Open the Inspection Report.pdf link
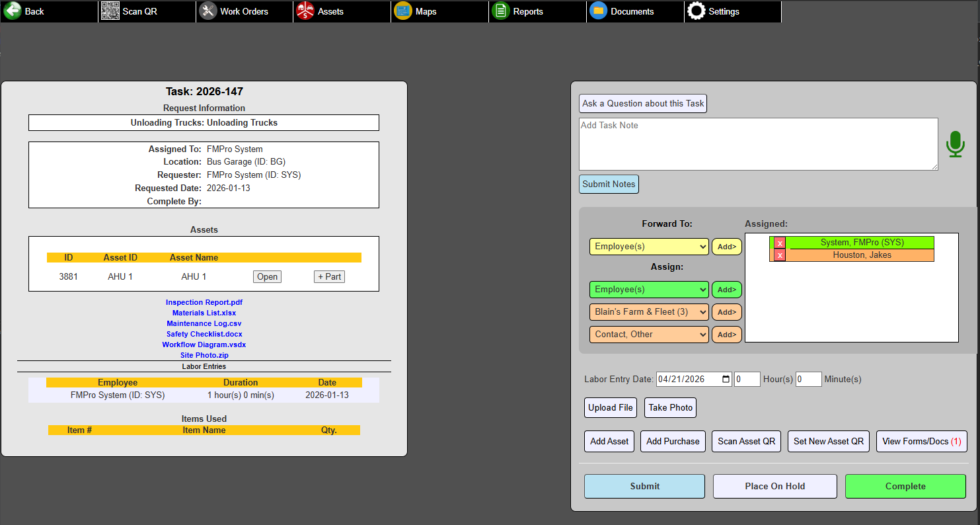This screenshot has height=525, width=980. [204, 302]
